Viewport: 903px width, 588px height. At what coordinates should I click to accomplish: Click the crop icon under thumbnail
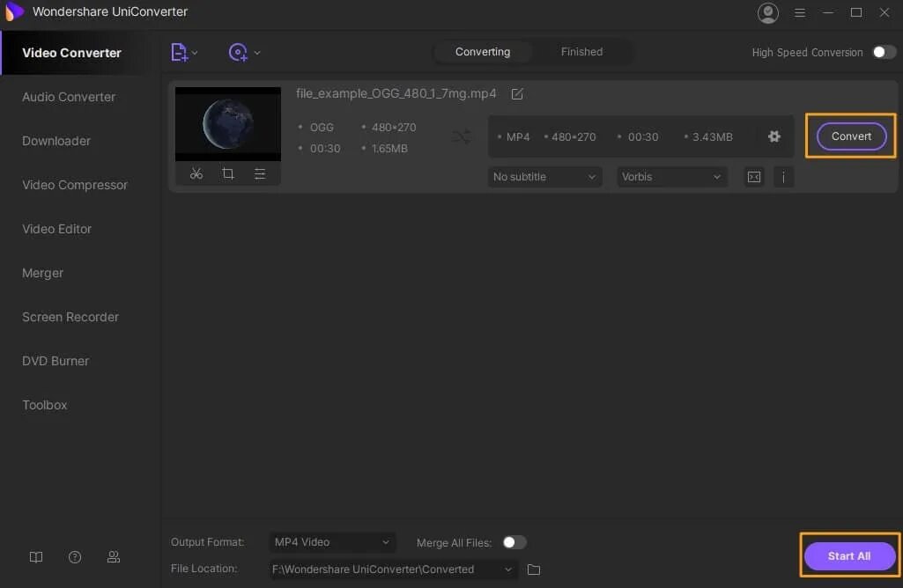point(228,173)
